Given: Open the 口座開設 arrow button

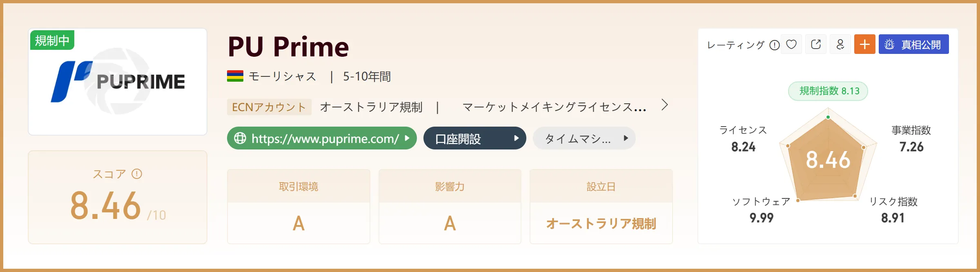Looking at the screenshot, I should pos(475,138).
